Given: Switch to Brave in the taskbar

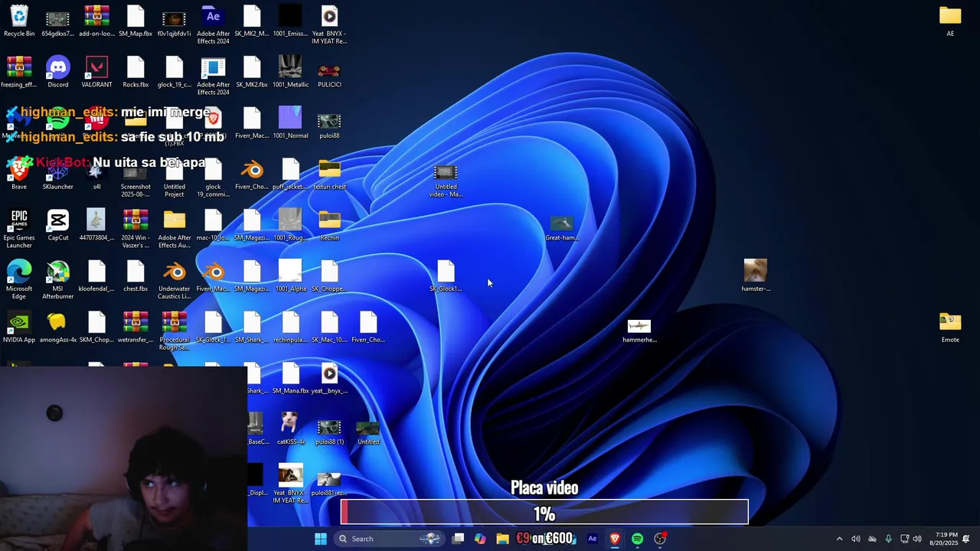Looking at the screenshot, I should pos(615,539).
